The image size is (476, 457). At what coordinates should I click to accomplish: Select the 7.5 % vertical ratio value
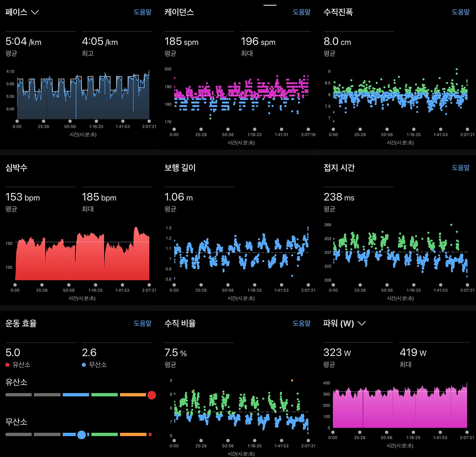(x=175, y=353)
